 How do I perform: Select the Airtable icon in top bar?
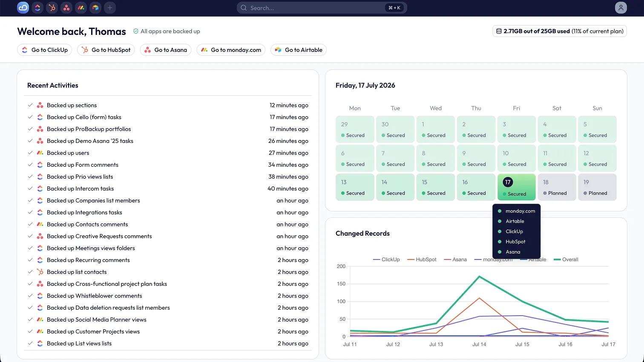click(95, 8)
